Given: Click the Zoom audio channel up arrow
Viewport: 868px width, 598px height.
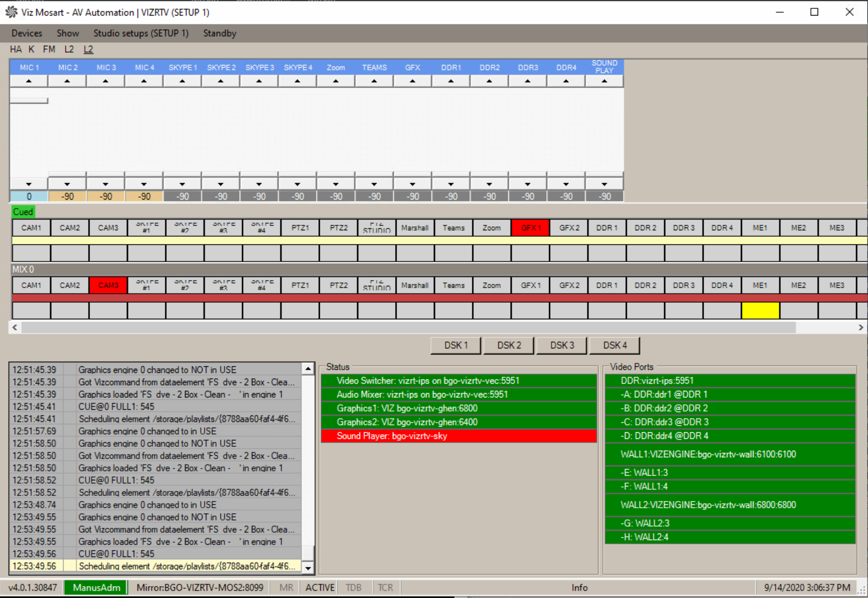Looking at the screenshot, I should [335, 81].
